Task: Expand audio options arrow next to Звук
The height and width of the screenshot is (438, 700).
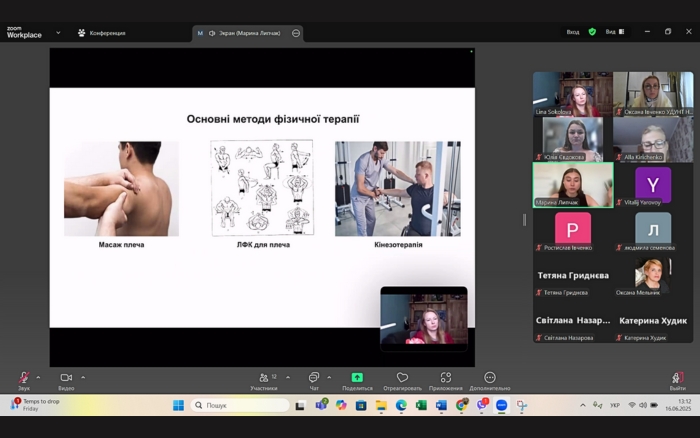Action: 38,377
